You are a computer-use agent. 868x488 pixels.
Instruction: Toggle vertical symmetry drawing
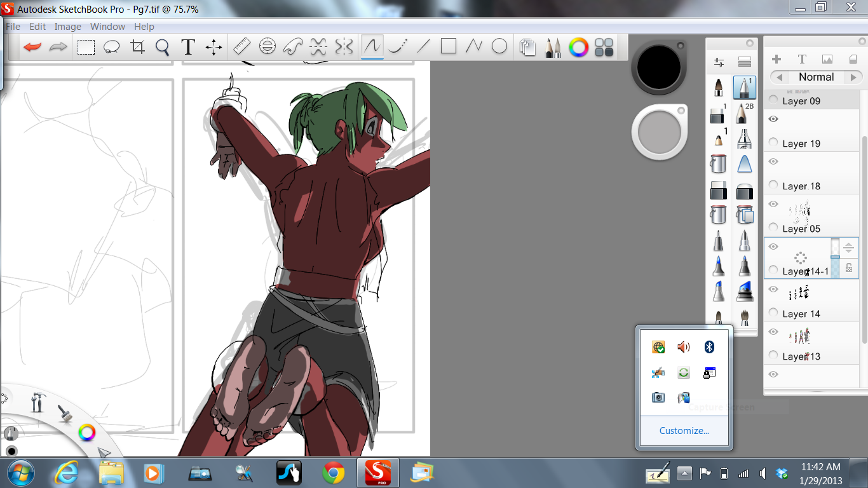coord(344,46)
